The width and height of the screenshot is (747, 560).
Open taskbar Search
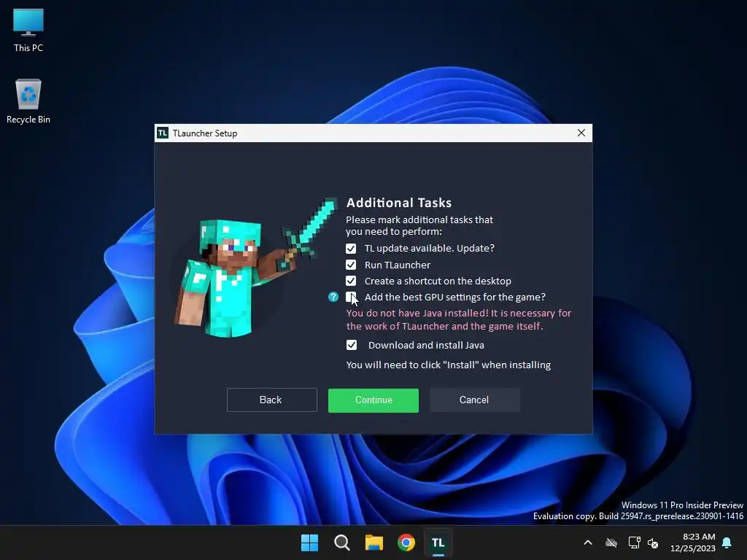pos(342,542)
